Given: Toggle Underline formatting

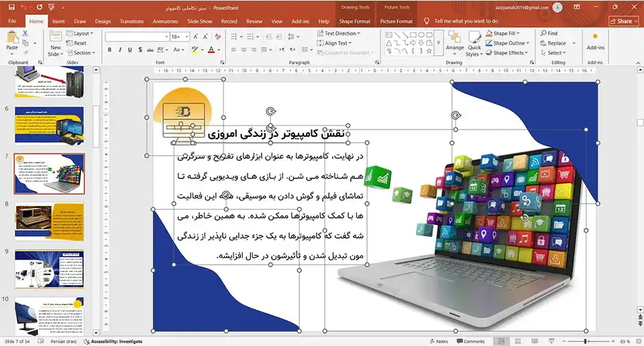Looking at the screenshot, I should tap(129, 50).
